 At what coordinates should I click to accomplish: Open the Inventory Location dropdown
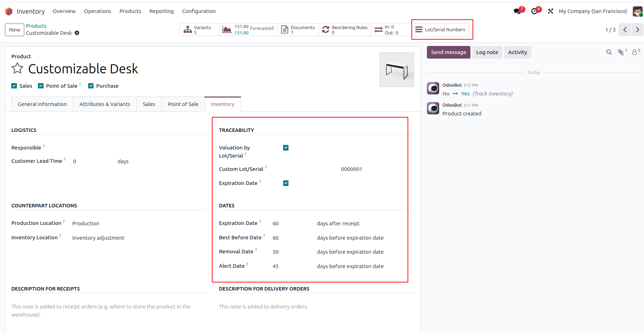tap(139, 238)
